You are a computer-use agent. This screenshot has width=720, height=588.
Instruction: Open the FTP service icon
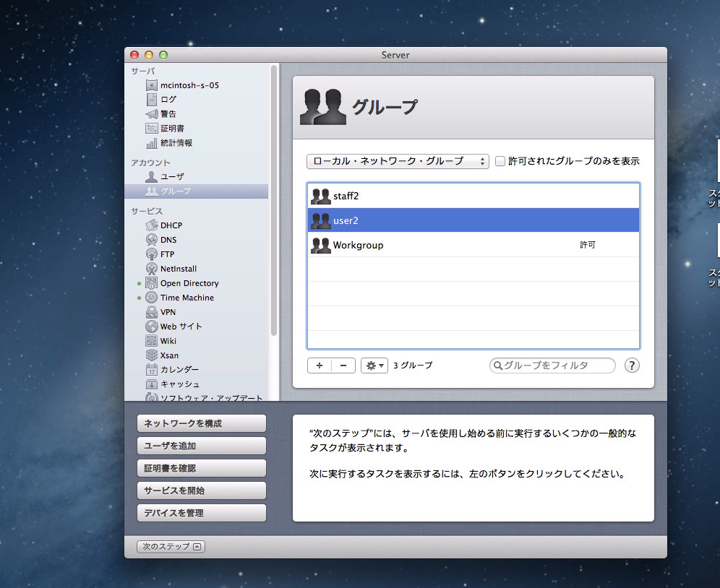[x=152, y=254]
